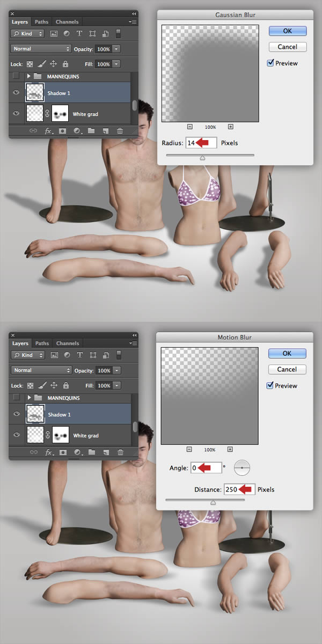Open Normal blend mode dropdown beside Motion Blur dialog

(41, 370)
